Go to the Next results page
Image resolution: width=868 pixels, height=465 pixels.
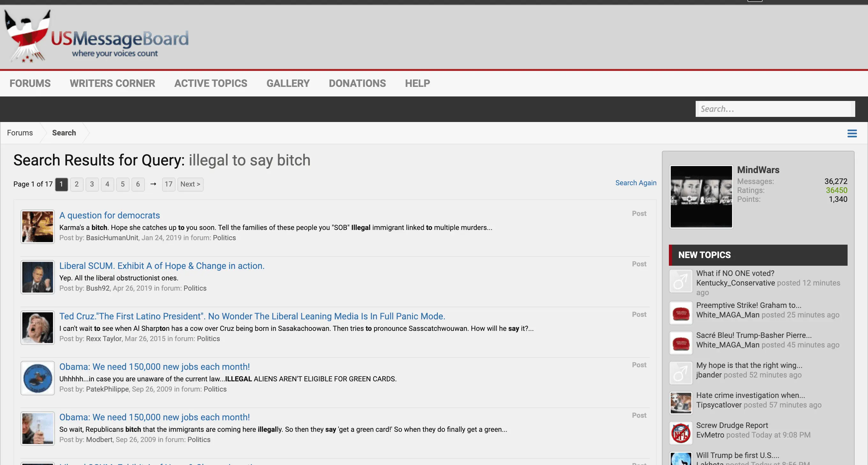point(190,184)
